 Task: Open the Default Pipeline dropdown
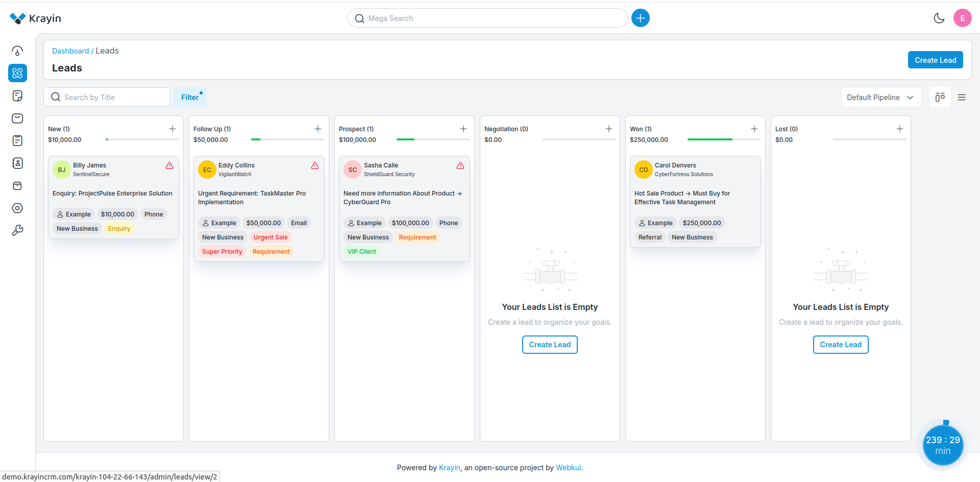(x=881, y=97)
